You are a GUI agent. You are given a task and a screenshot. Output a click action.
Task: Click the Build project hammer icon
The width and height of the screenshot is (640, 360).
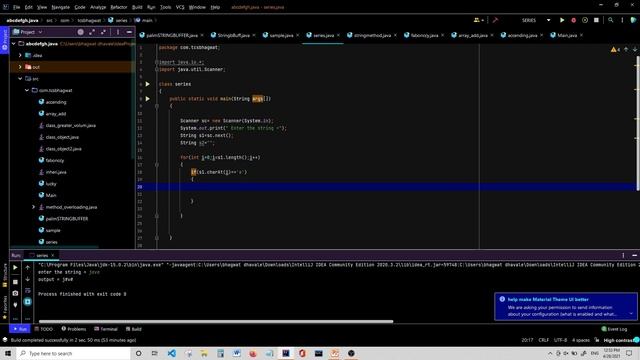click(x=495, y=20)
